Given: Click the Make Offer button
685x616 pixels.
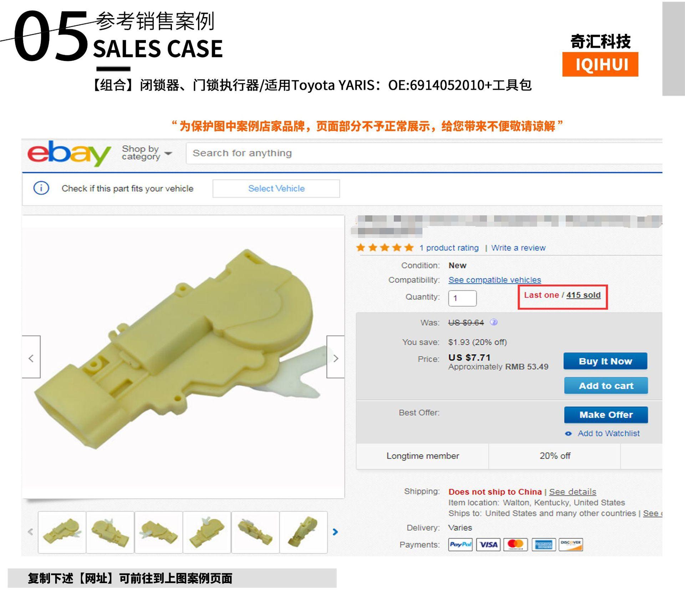Looking at the screenshot, I should [x=606, y=415].
